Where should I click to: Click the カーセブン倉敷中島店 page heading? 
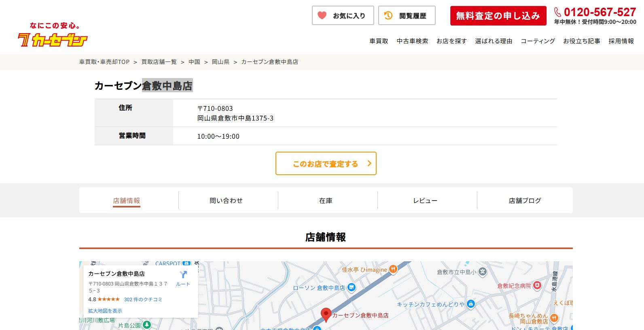tap(144, 85)
